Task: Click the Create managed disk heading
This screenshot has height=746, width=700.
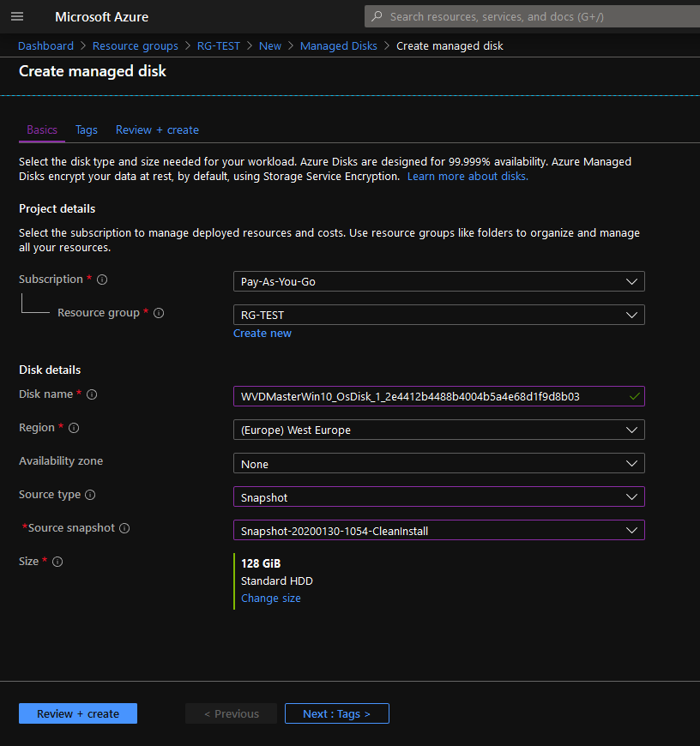Action: (93, 71)
